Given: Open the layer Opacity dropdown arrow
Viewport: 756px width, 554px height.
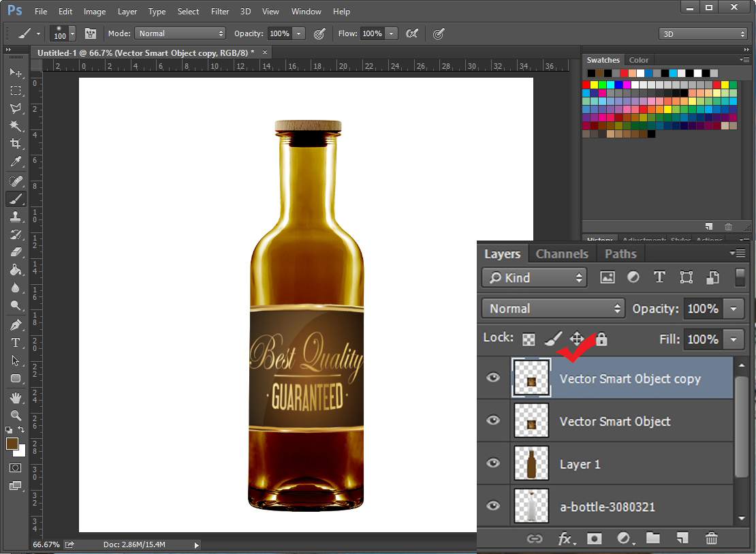Looking at the screenshot, I should [x=734, y=309].
